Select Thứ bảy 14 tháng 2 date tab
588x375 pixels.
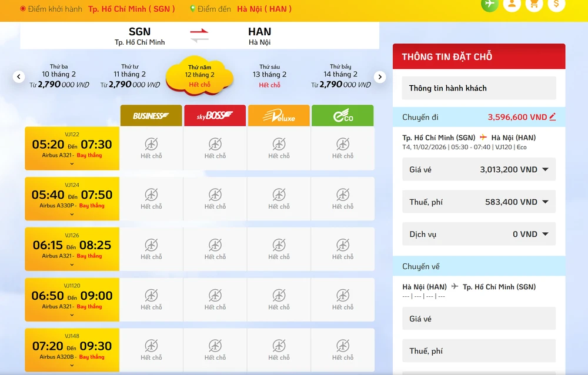[x=340, y=76]
